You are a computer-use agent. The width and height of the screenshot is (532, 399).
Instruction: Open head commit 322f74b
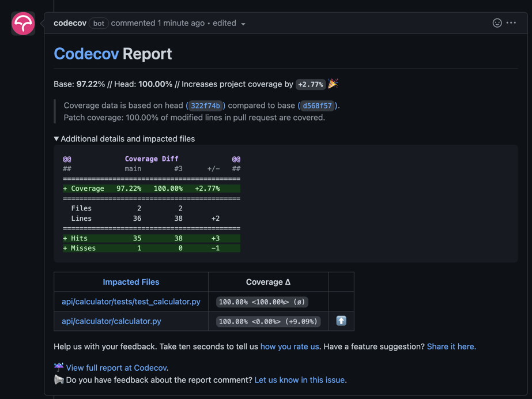click(x=205, y=106)
